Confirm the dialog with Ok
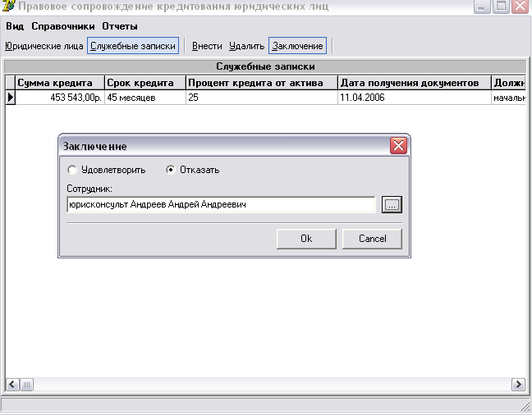This screenshot has height=415, width=532. pyautogui.click(x=306, y=239)
